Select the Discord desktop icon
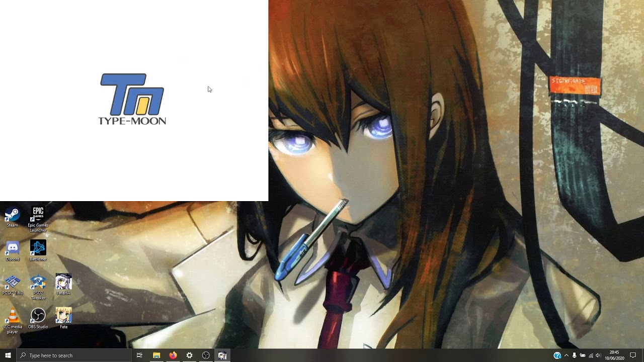Viewport: 644px width, 362px height. [13, 251]
